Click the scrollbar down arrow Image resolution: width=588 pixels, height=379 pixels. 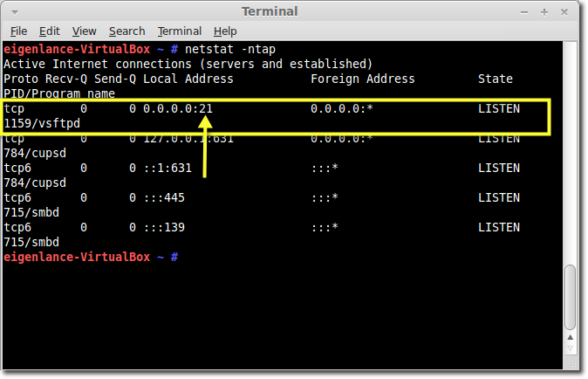click(571, 348)
